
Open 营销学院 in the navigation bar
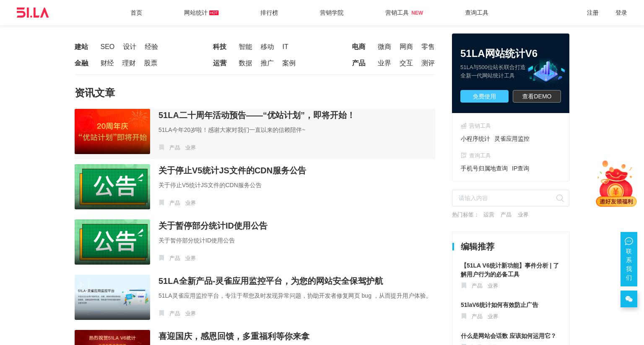[332, 13]
